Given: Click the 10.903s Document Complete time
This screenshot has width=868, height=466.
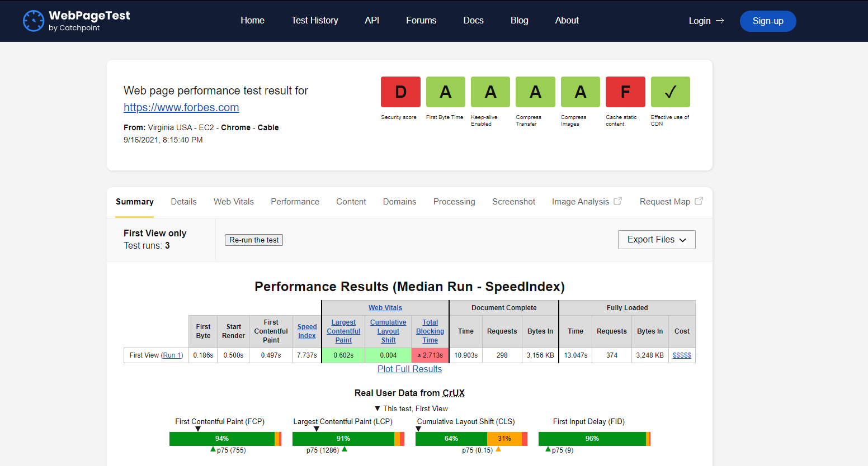Looking at the screenshot, I should [466, 355].
